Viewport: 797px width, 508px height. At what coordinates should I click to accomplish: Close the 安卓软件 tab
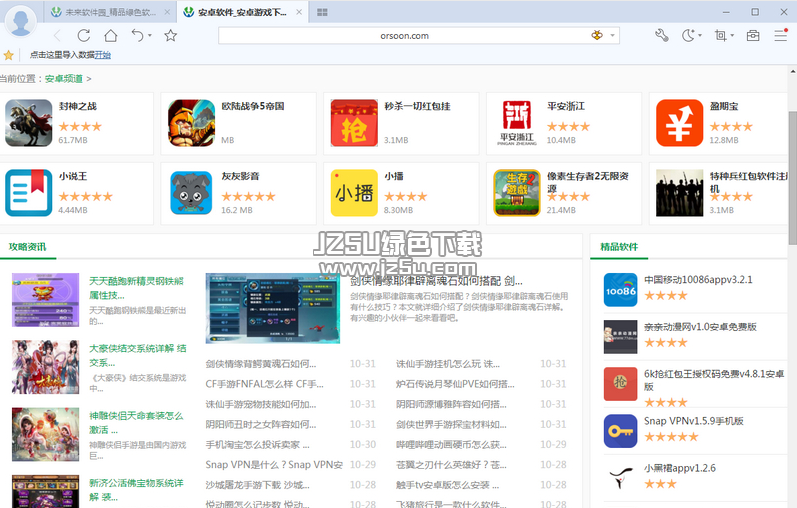[299, 12]
